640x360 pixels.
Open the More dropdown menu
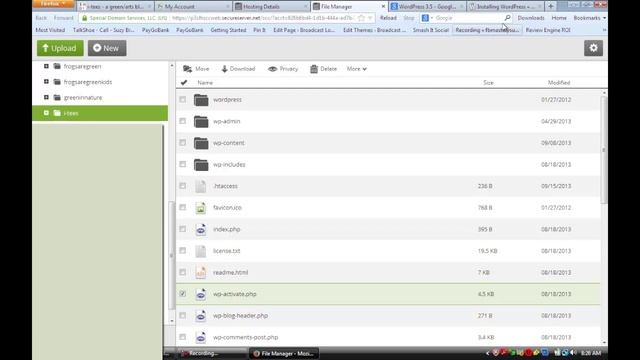click(x=356, y=69)
